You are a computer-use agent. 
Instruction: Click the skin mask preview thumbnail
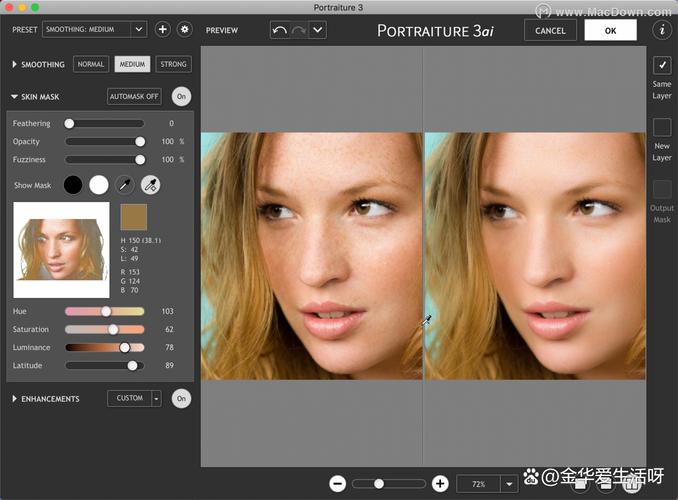tap(61, 250)
